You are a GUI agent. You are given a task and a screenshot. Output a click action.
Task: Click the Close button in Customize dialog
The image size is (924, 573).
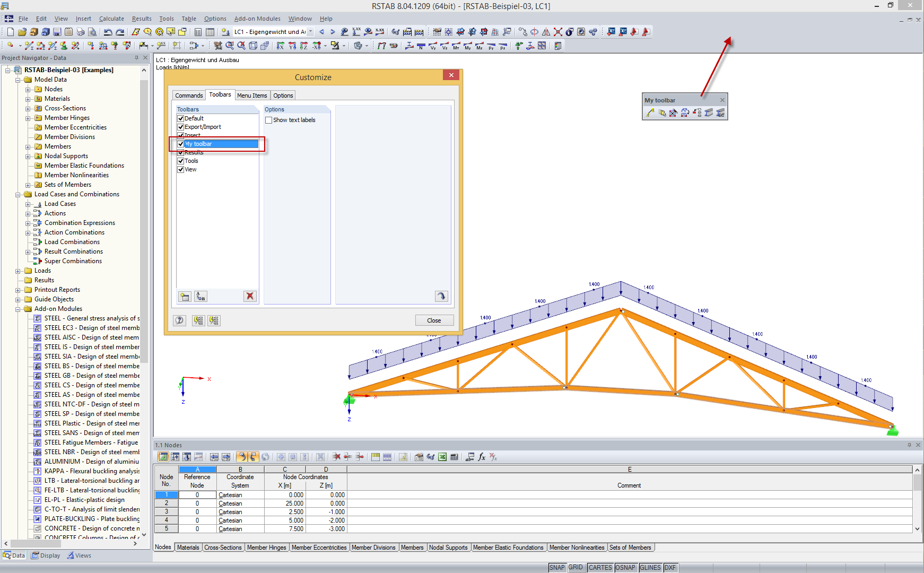tap(434, 320)
